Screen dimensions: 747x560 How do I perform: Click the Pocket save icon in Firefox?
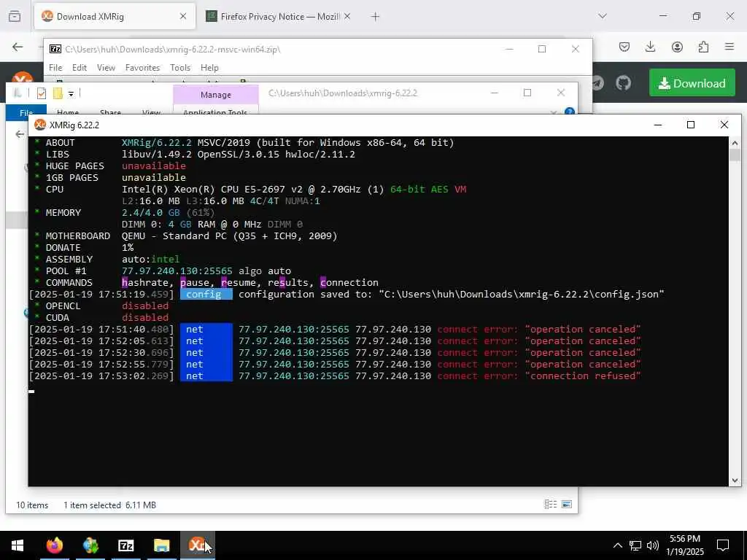624,47
